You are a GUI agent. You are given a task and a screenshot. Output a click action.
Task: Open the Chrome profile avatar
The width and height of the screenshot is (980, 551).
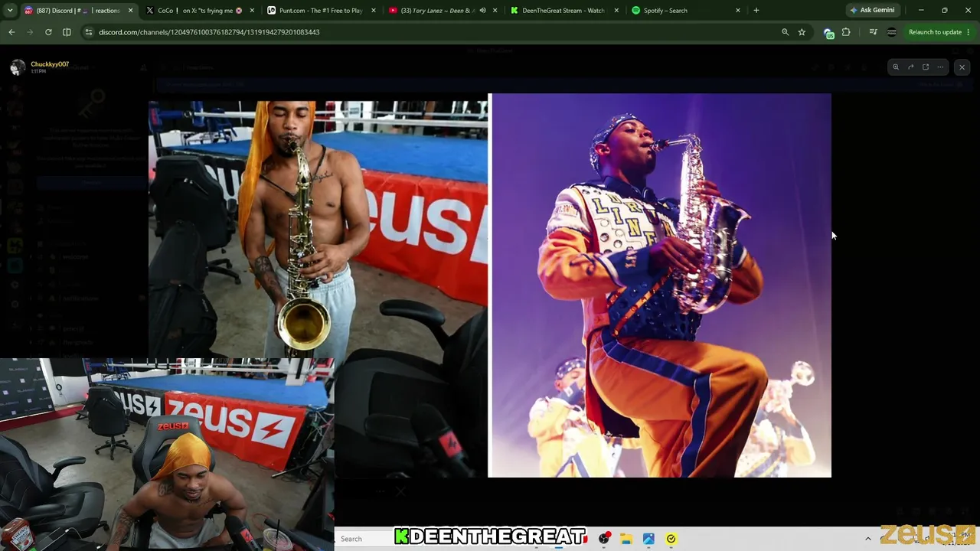[x=891, y=32]
